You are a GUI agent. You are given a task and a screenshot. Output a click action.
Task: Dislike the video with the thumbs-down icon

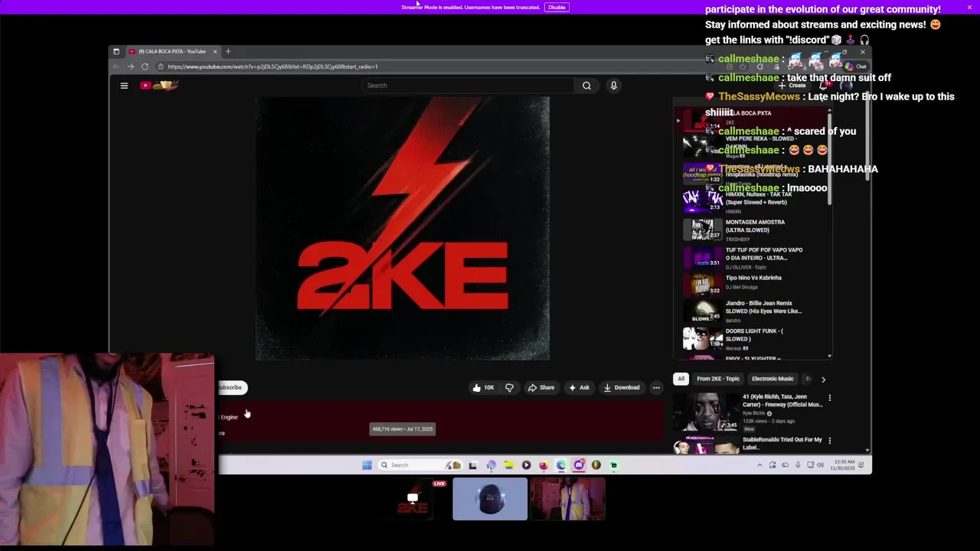coord(509,387)
